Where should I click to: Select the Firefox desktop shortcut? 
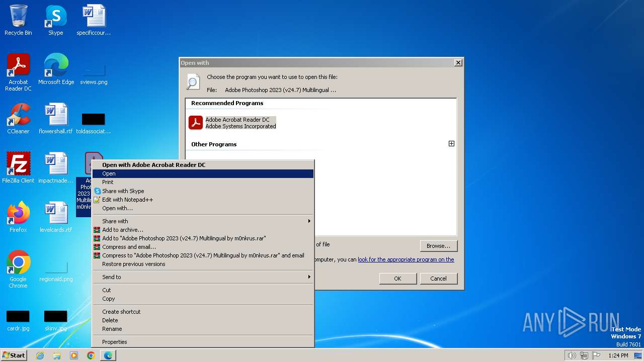[18, 217]
